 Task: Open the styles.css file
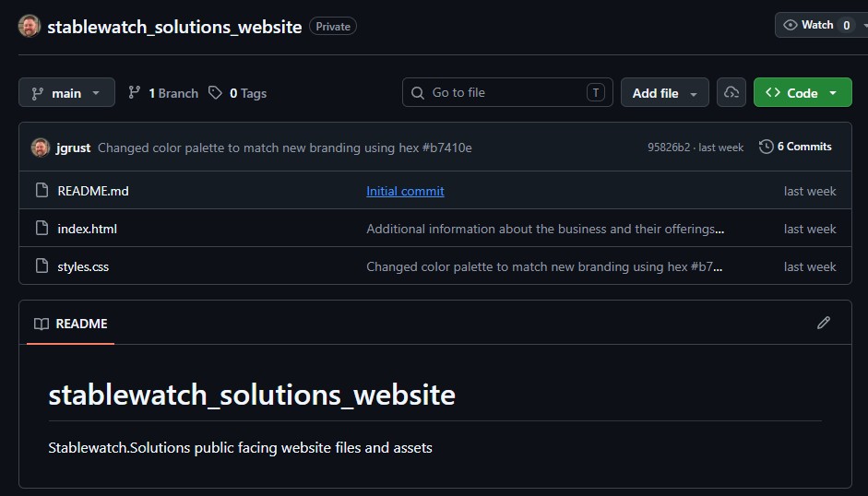click(x=83, y=266)
